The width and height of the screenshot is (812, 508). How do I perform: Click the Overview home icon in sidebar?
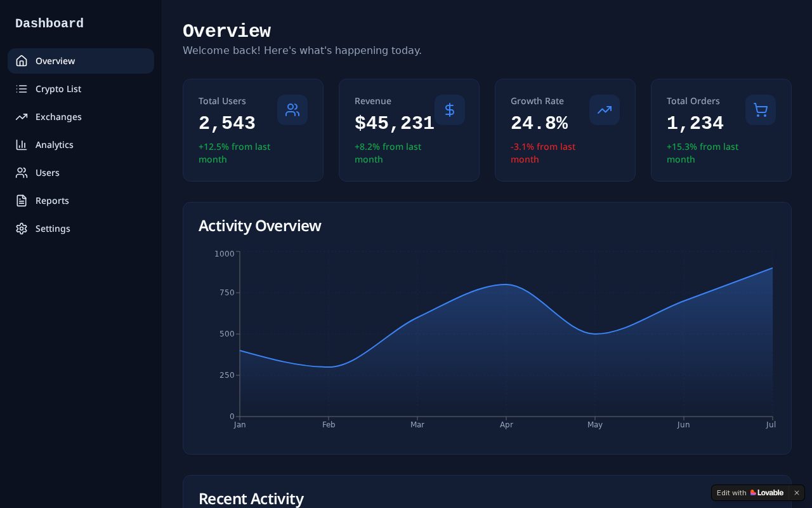(22, 61)
